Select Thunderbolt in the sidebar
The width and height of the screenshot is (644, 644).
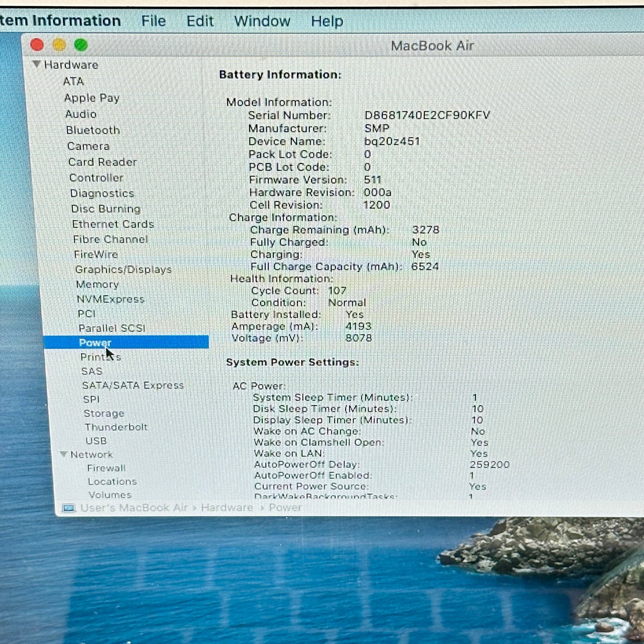tap(116, 427)
